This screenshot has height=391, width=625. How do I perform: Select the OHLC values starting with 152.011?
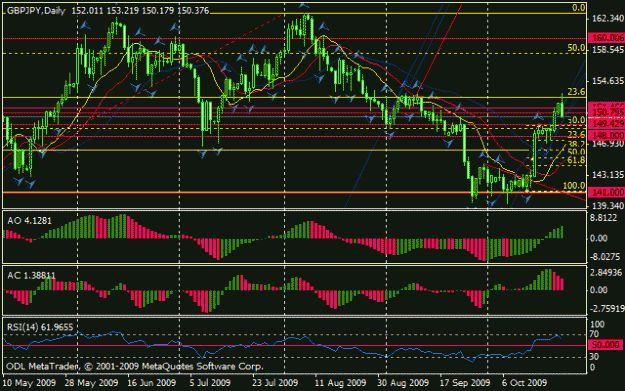140,11
